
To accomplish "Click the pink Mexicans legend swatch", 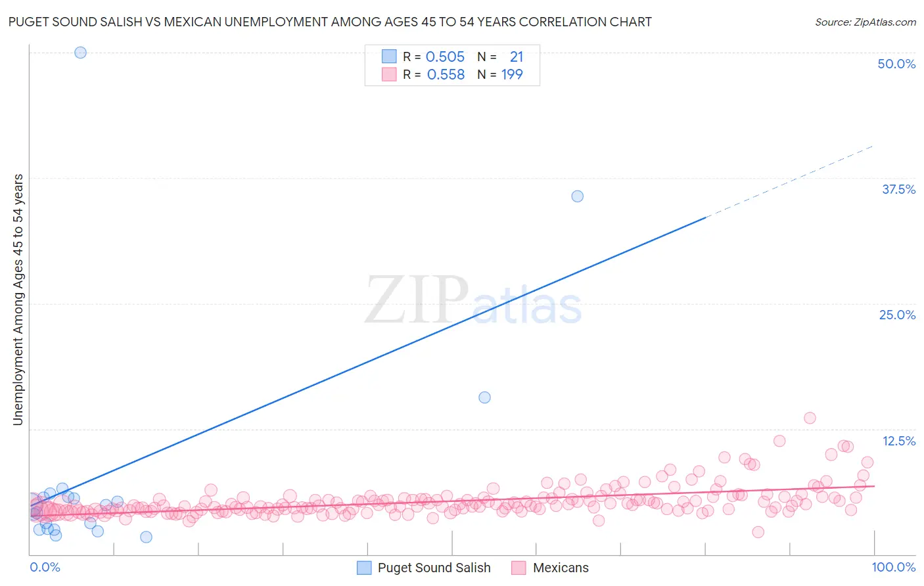I will point(519,568).
